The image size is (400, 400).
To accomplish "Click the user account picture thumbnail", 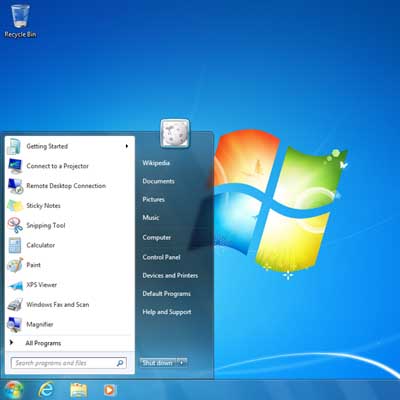I will coord(175,133).
